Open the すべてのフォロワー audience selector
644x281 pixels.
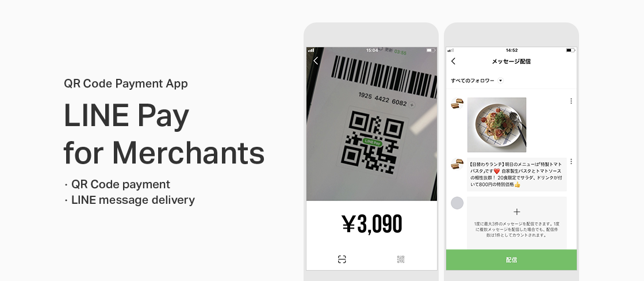[477, 81]
